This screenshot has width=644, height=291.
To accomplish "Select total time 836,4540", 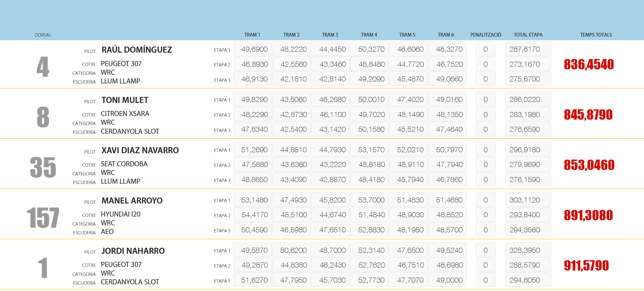I will click(589, 64).
